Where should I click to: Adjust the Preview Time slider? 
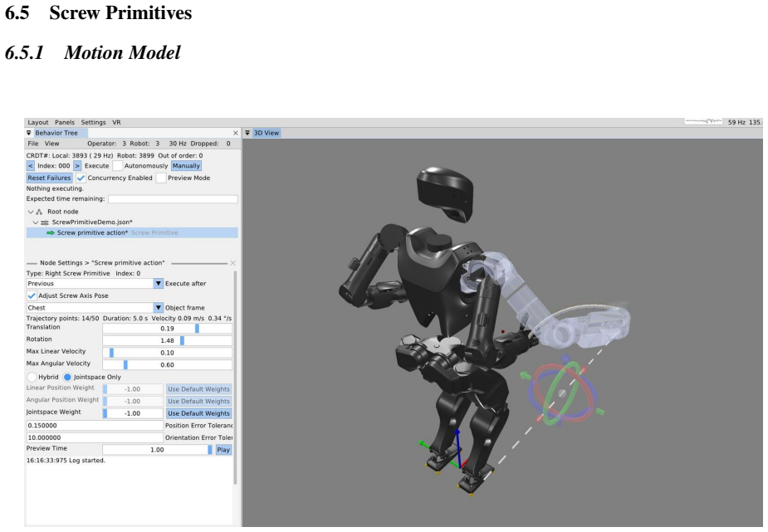tap(157, 450)
